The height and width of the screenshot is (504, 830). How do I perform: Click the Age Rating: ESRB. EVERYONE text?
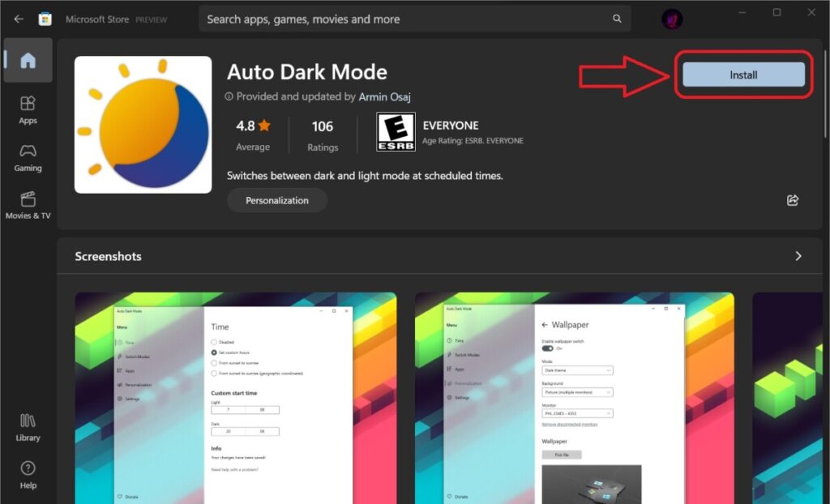pos(473,141)
